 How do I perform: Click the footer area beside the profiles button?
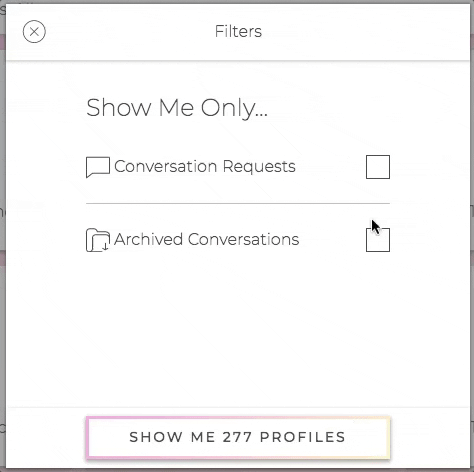click(x=430, y=437)
